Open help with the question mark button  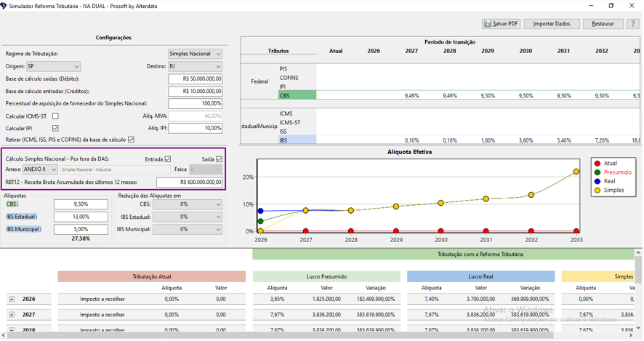click(x=632, y=24)
